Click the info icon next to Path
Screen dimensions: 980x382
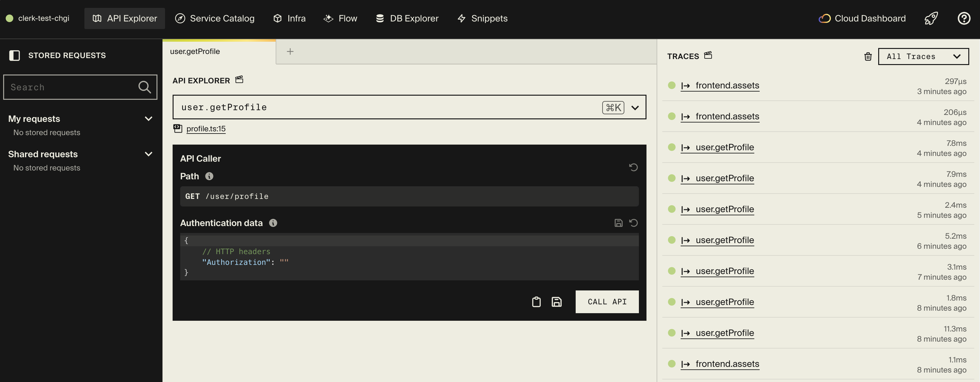(x=209, y=176)
